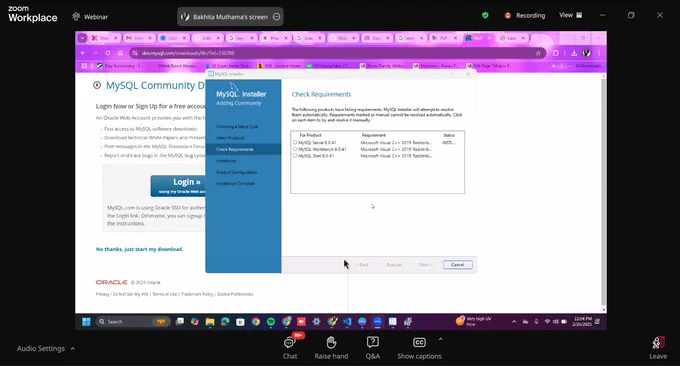Select the MySQL Shell 8.0.41 row radio
Image resolution: width=680 pixels, height=366 pixels.
tap(295, 155)
